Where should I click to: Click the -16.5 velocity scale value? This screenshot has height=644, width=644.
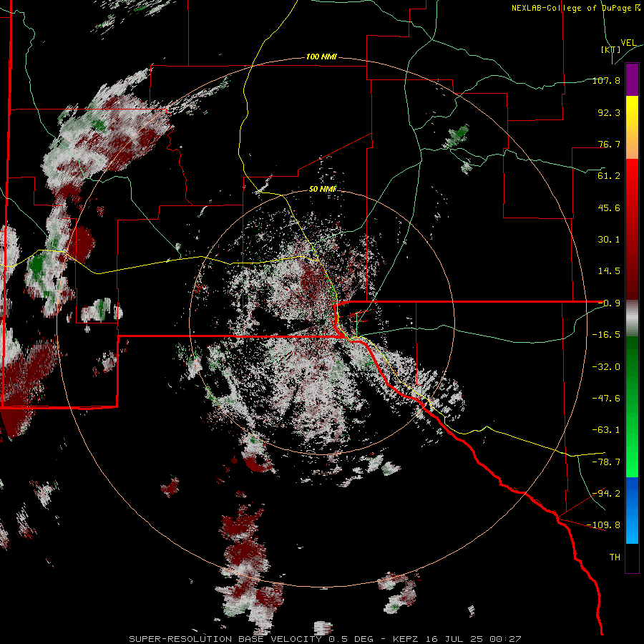pos(606,335)
